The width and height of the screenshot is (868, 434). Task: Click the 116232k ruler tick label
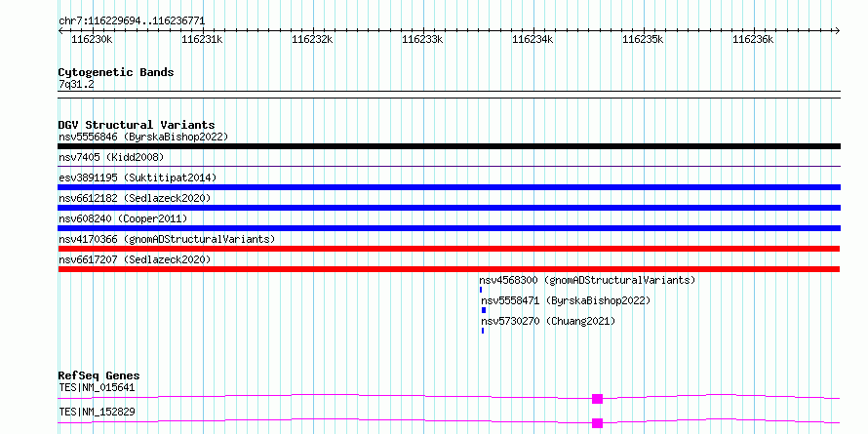313,39
